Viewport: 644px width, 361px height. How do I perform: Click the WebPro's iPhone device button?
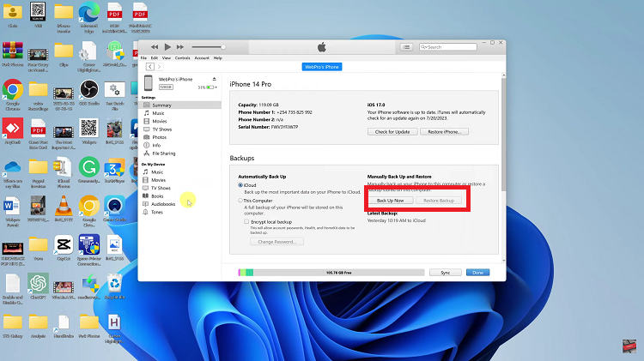[x=322, y=67]
